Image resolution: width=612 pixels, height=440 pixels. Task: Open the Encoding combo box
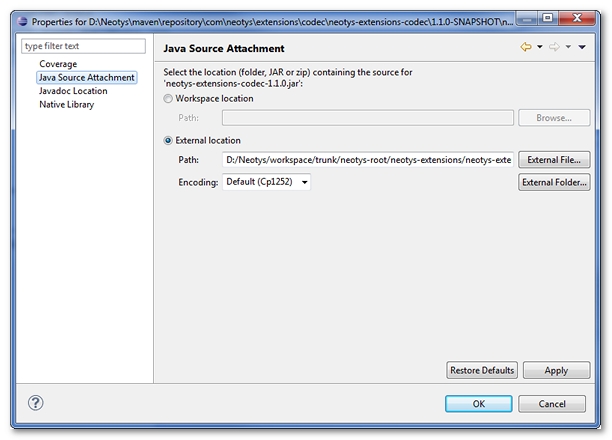click(x=267, y=182)
